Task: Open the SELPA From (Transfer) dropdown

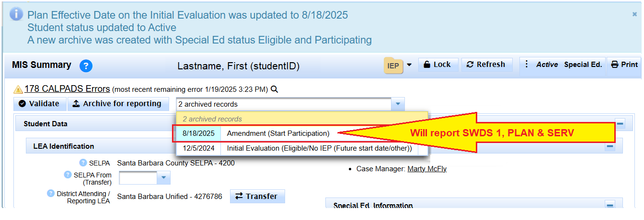Action: tap(164, 178)
